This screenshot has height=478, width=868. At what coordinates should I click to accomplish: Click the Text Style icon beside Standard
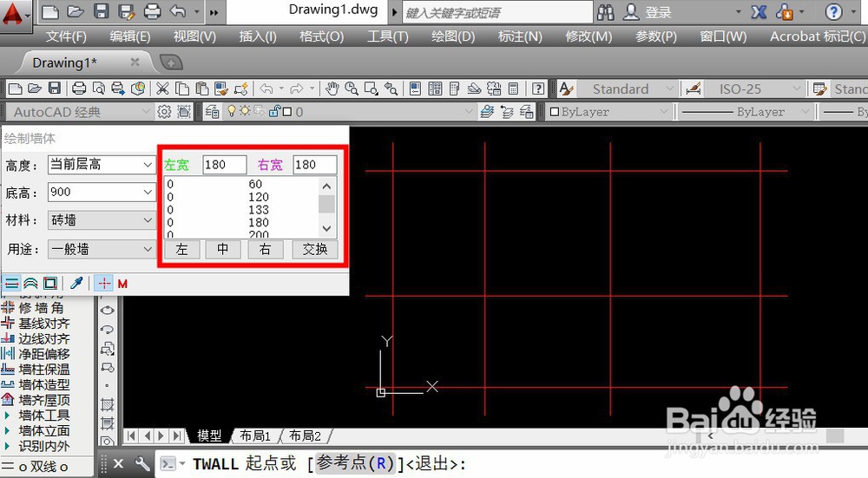(566, 88)
